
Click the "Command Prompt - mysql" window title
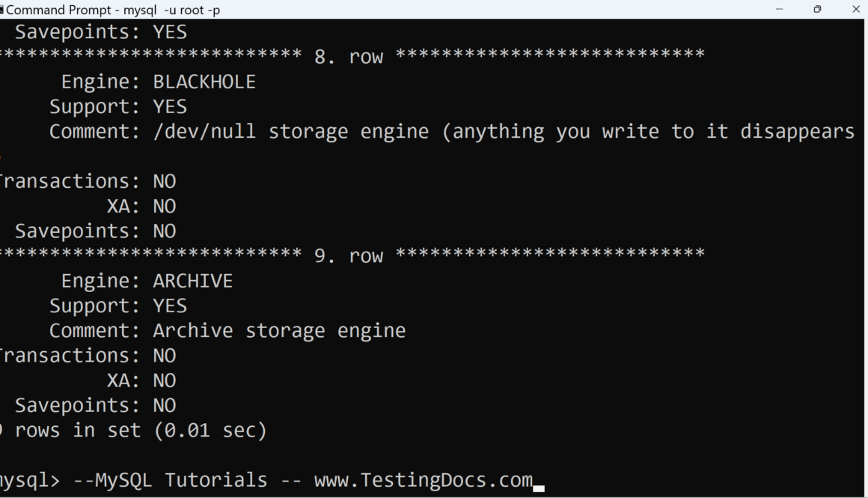pyautogui.click(x=113, y=10)
